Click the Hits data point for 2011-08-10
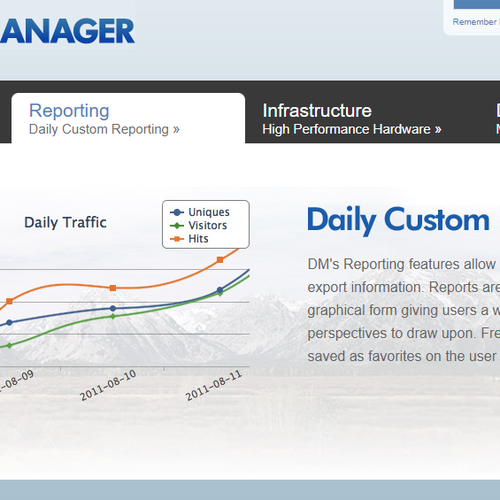This screenshot has width=500, height=500. tap(113, 288)
